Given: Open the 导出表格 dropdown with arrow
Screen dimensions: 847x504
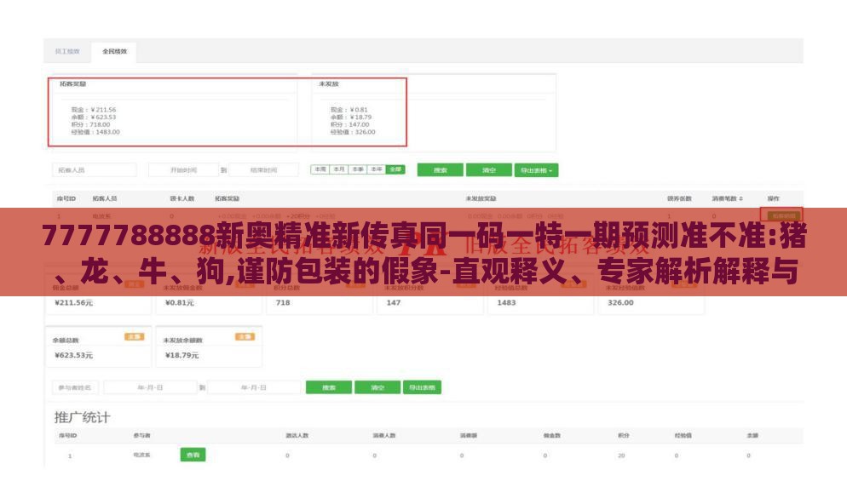Looking at the screenshot, I should 536,170.
